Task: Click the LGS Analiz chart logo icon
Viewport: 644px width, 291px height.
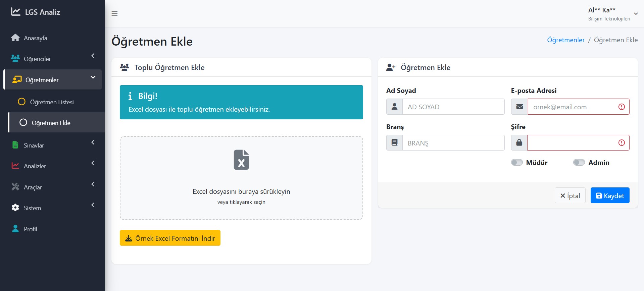Action: click(15, 12)
